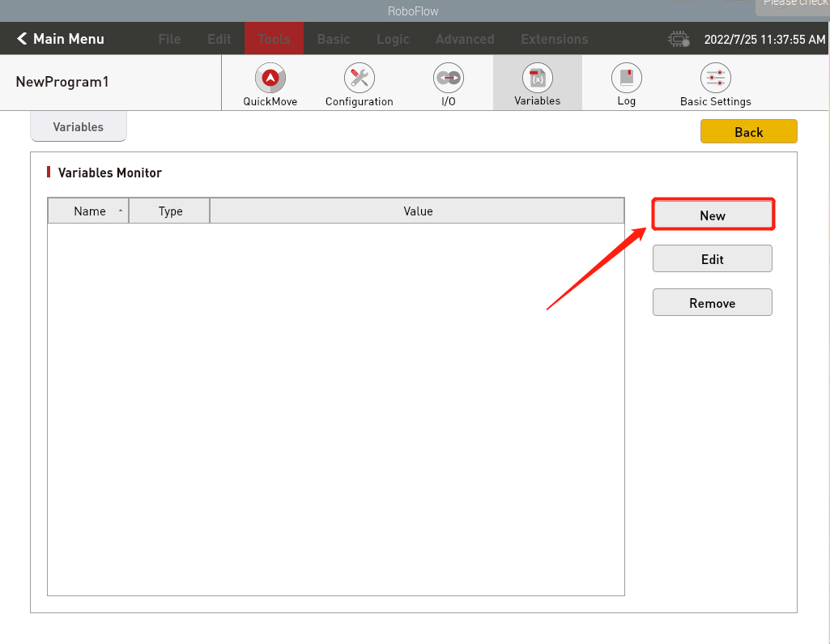
Task: Click the controller chip status icon
Action: tap(678, 39)
